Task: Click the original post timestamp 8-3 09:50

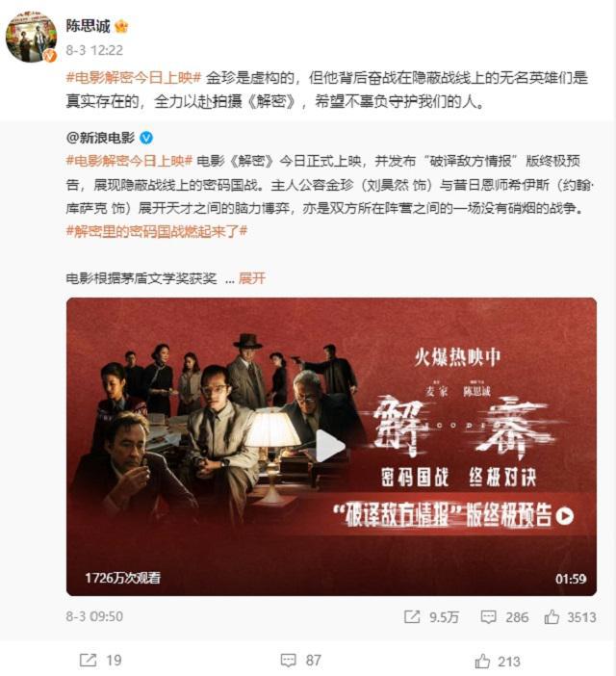Action: (94, 616)
